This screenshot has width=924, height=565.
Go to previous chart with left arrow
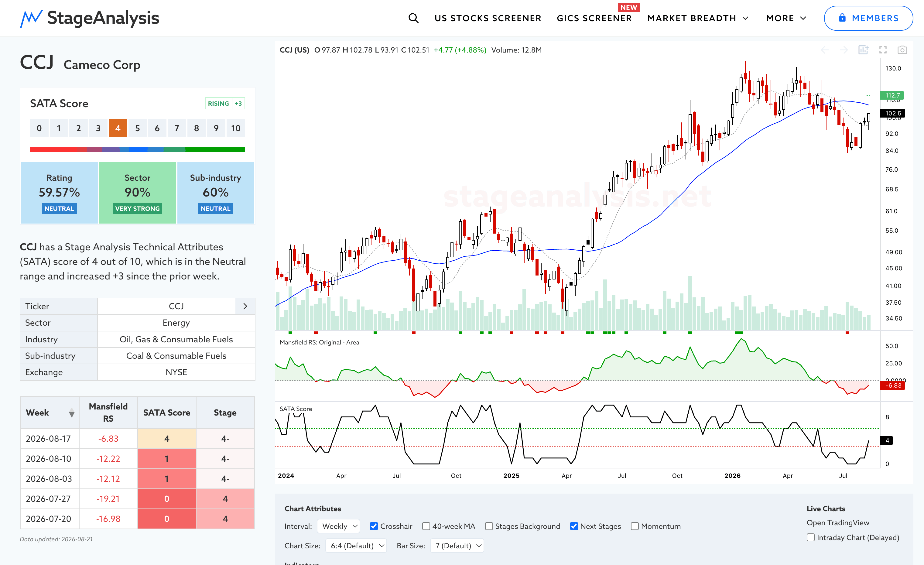pos(825,50)
